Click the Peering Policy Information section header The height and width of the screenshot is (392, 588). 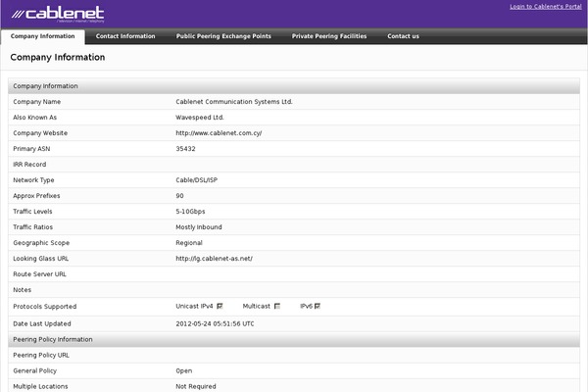294,339
